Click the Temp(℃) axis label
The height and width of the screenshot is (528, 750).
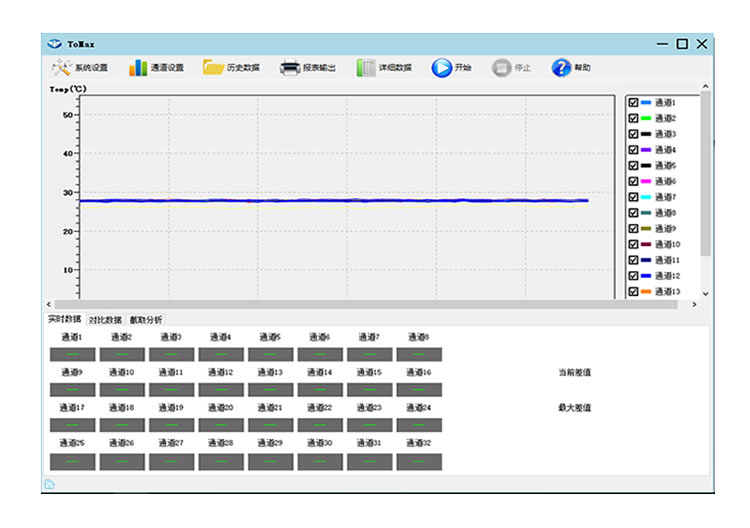pyautogui.click(x=68, y=89)
